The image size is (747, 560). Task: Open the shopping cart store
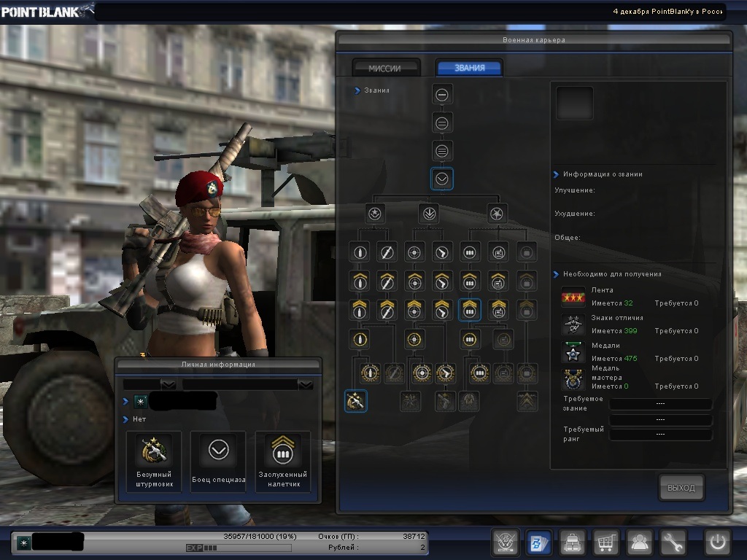pyautogui.click(x=605, y=542)
